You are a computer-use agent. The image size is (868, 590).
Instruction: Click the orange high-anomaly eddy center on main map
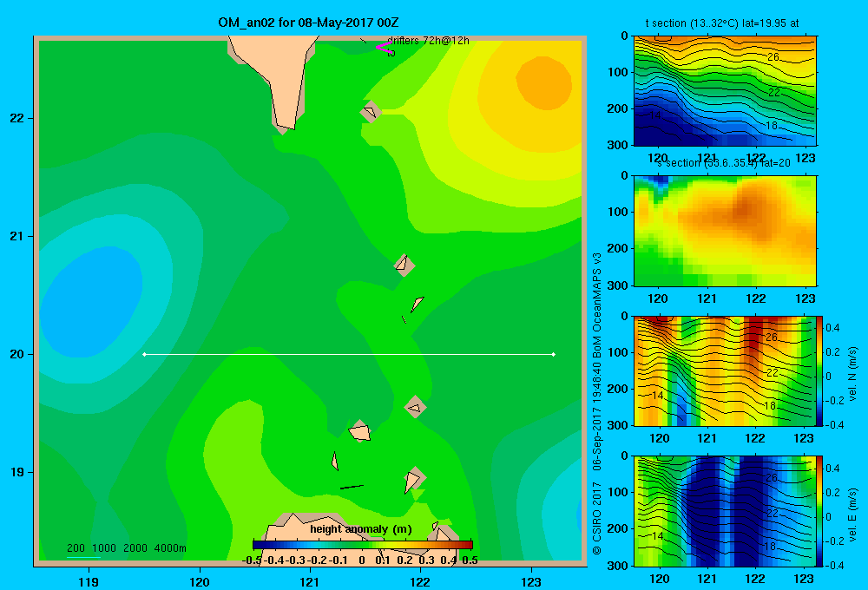(544, 83)
